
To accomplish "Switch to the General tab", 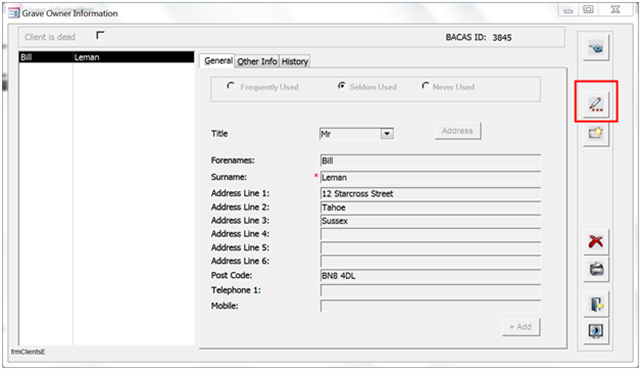I will pyautogui.click(x=217, y=61).
